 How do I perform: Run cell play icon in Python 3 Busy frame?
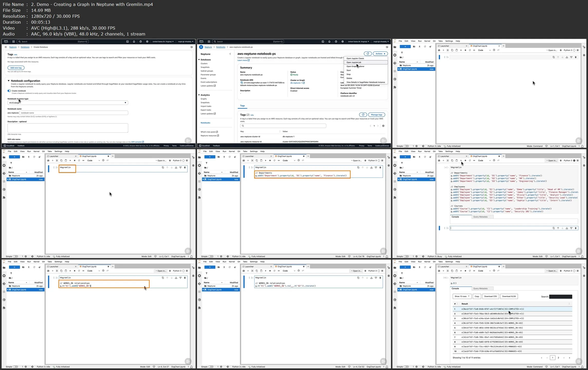pos(461,160)
